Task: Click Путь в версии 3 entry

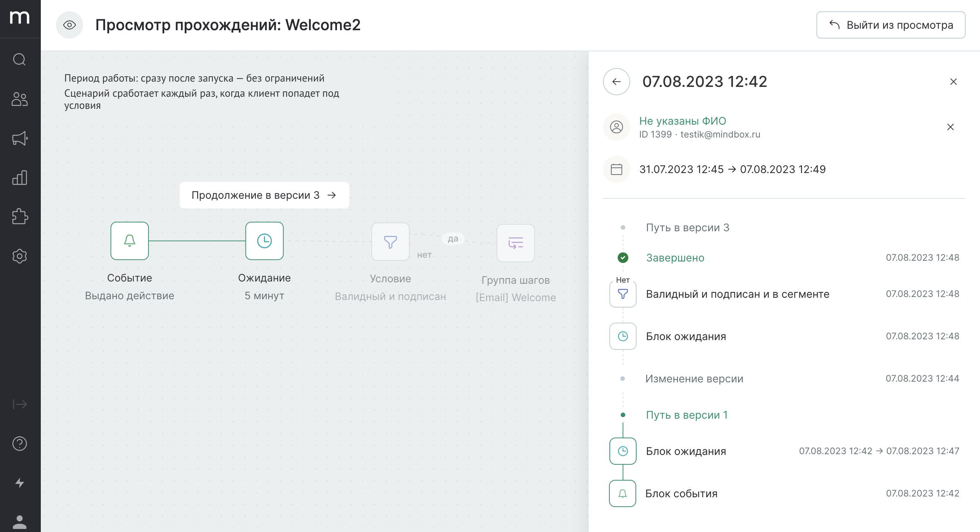Action: point(688,227)
